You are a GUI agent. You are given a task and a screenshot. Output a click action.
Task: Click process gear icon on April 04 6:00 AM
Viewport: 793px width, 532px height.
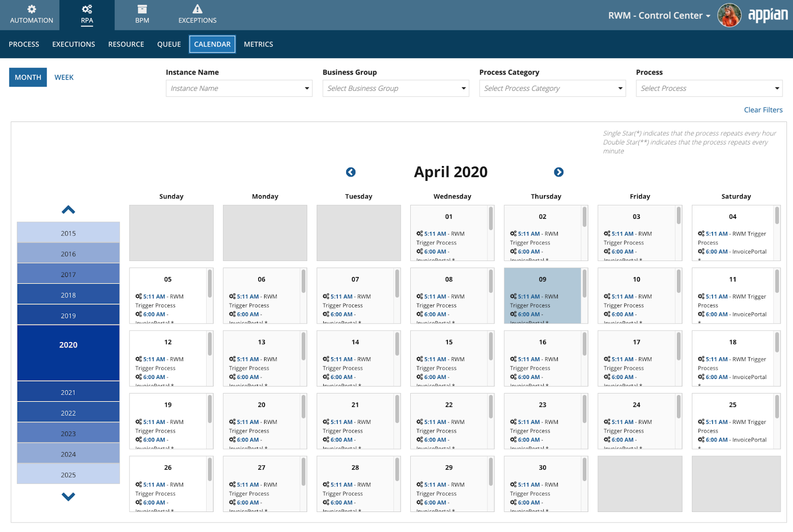point(701,251)
